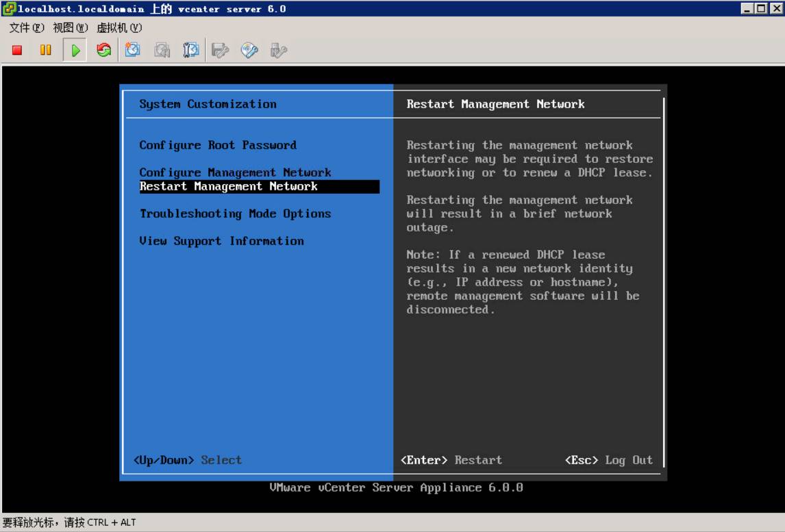Power off the VM with the red stop icon
Viewport: 785px width, 532px height.
(17, 50)
